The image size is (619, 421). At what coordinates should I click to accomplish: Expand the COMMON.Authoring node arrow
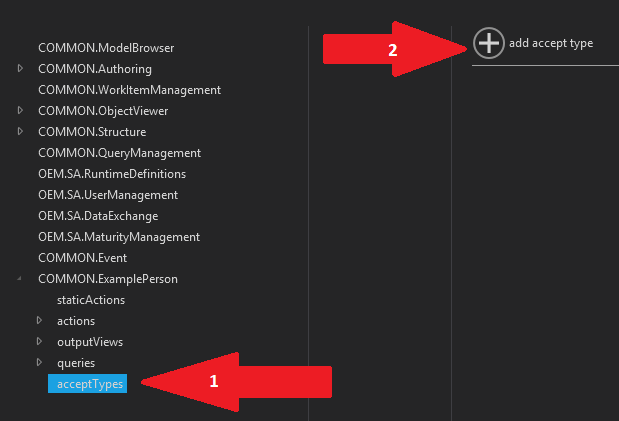[x=20, y=68]
